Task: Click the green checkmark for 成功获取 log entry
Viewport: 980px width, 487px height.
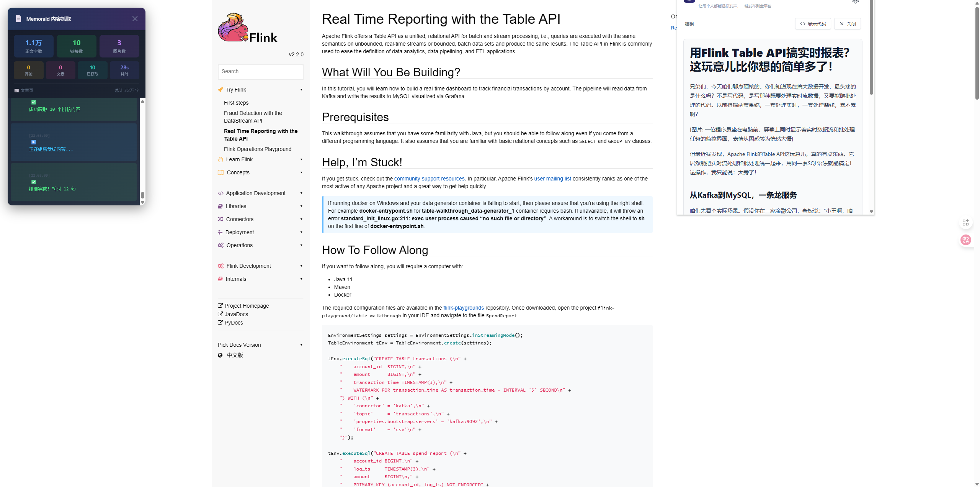Action: [34, 102]
